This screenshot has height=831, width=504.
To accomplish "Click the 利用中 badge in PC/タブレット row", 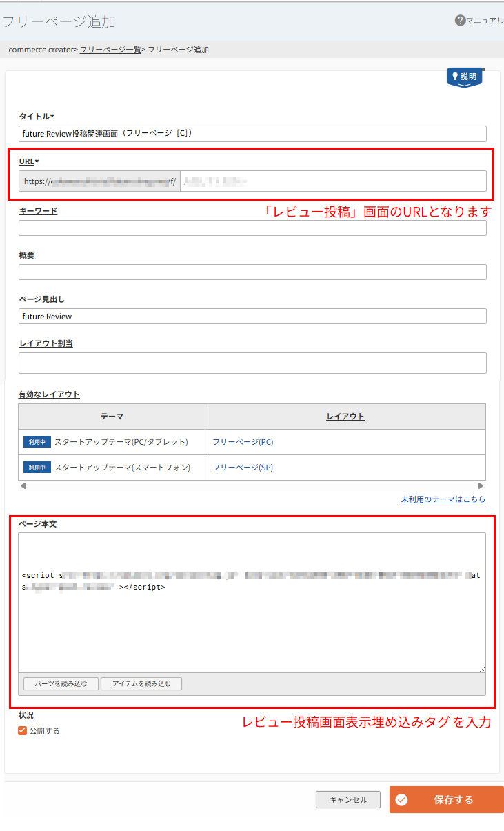I will point(37,442).
